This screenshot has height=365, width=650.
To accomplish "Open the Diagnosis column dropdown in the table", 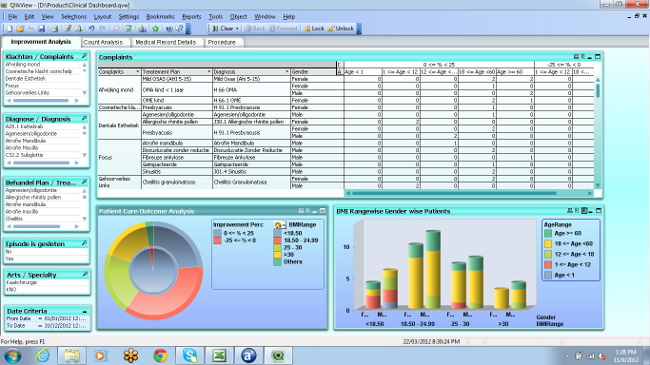I will (x=287, y=72).
